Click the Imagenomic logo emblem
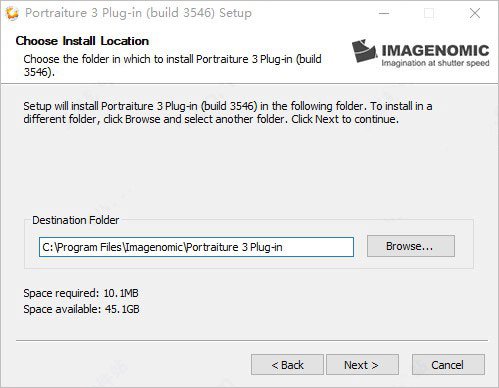The width and height of the screenshot is (499, 388). [364, 51]
